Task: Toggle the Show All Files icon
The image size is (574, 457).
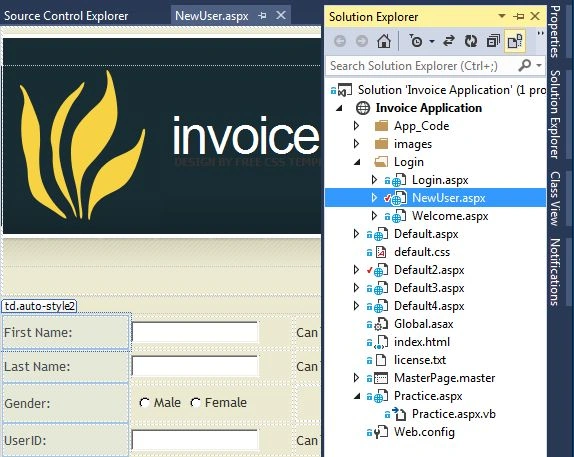Action: [515, 41]
